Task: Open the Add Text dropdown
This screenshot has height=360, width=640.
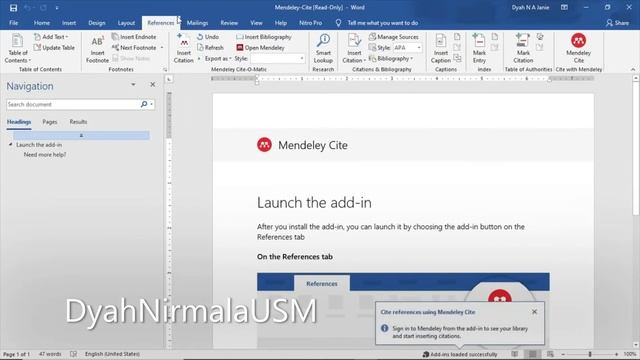Action: coord(52,37)
